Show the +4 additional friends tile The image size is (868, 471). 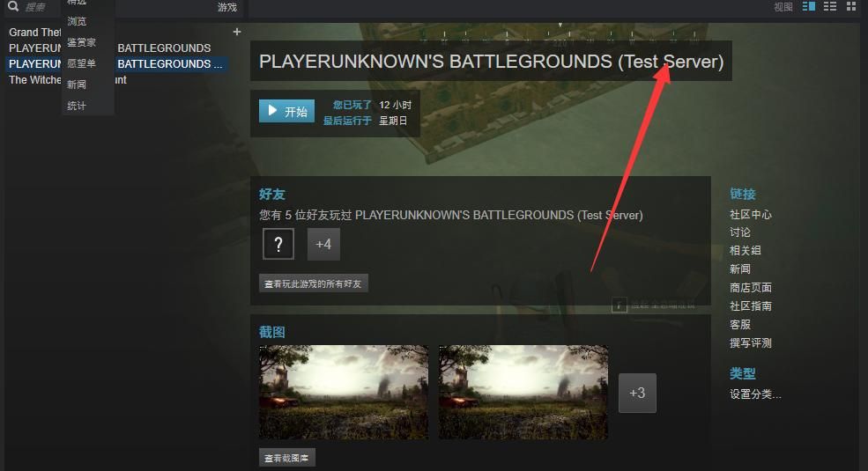point(323,244)
